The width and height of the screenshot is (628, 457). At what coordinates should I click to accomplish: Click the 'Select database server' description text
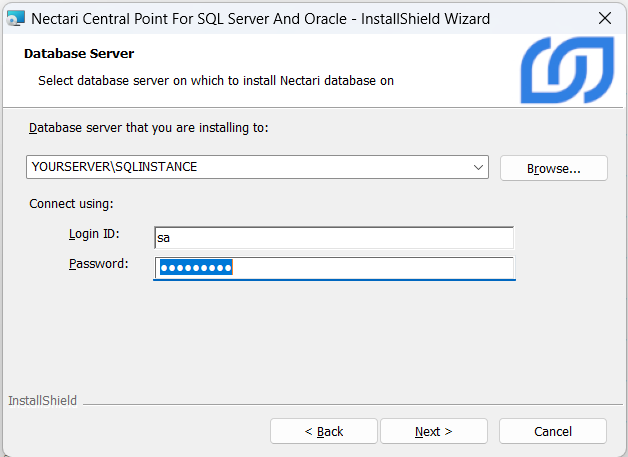coord(215,80)
